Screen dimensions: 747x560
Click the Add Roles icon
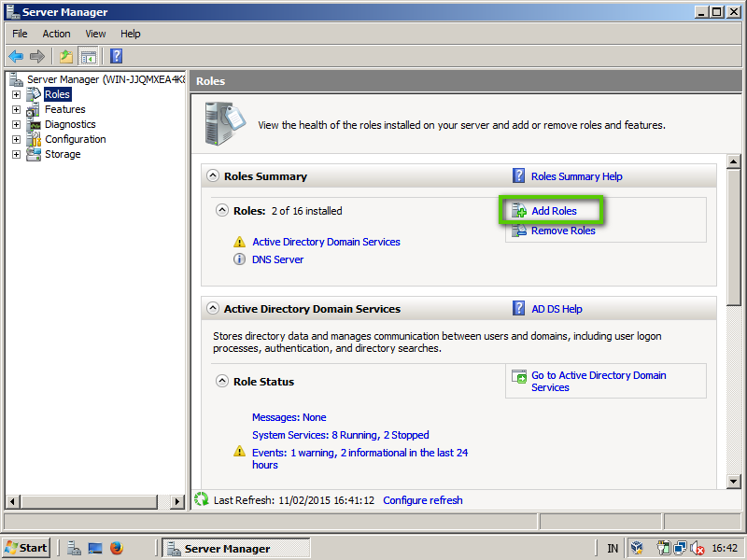coord(519,211)
